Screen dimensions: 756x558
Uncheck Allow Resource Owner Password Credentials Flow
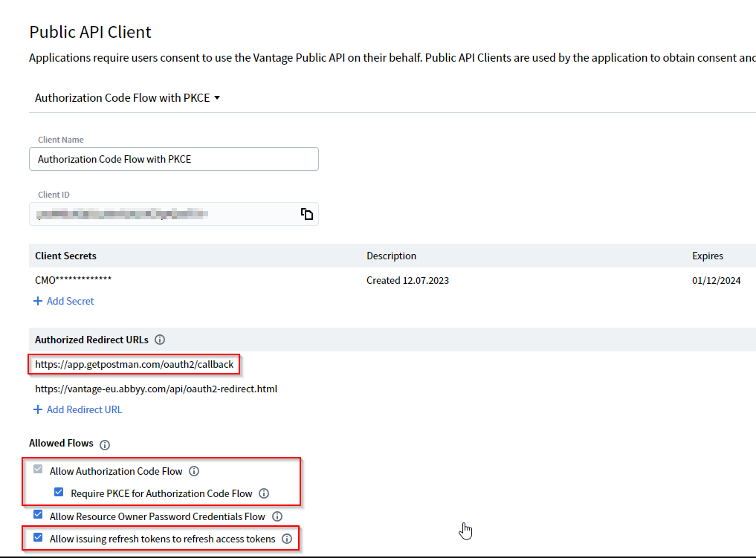pyautogui.click(x=39, y=516)
